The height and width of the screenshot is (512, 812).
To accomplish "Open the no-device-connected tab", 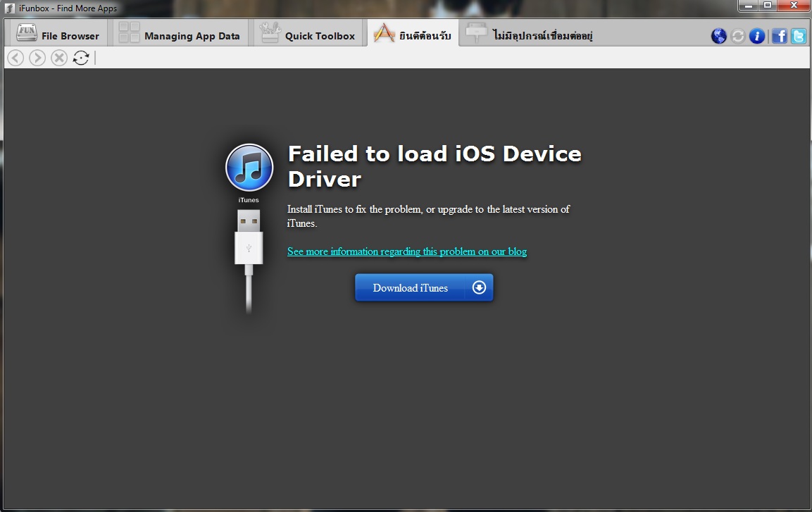I will point(528,34).
